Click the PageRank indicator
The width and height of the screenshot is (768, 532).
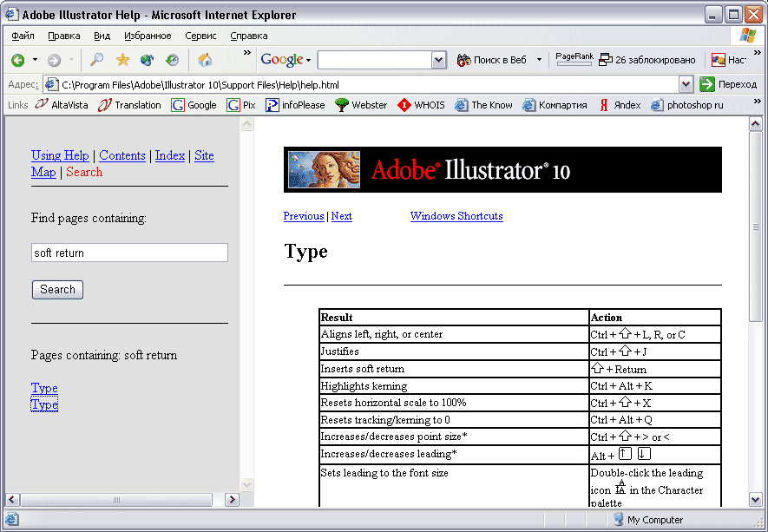574,59
